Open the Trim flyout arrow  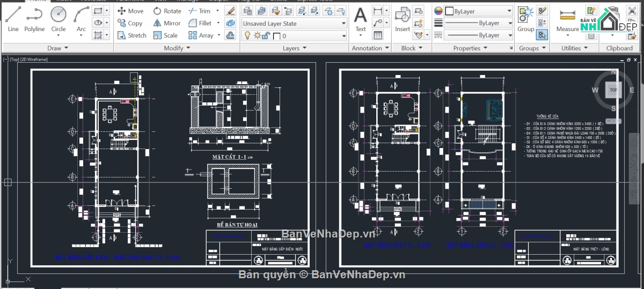[x=217, y=11]
